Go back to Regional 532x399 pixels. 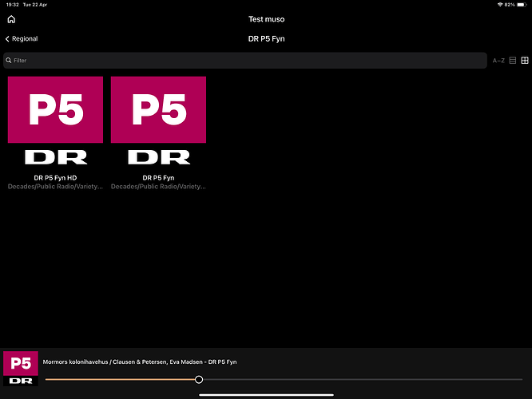pyautogui.click(x=22, y=39)
